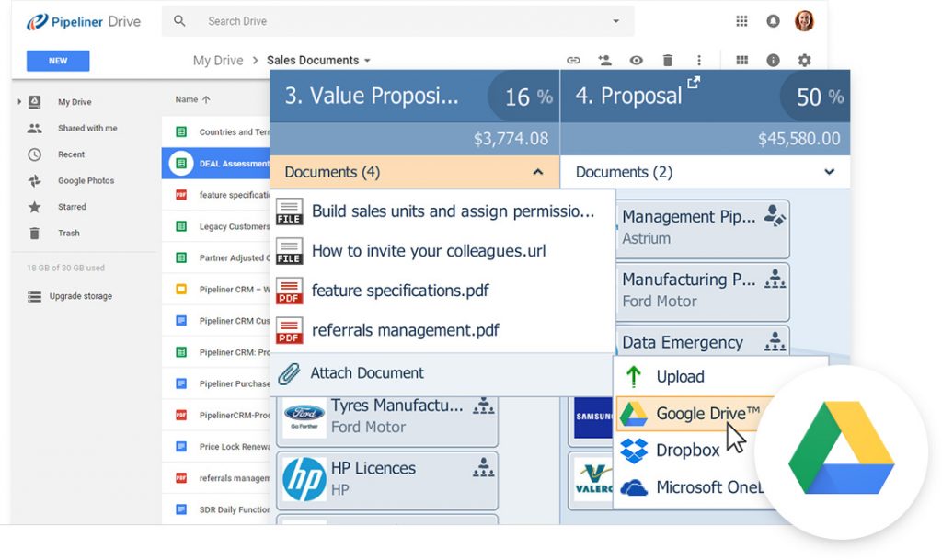This screenshot has width=942, height=560.
Task: Select the Partner Adjusted spreadsheet row
Action: (x=215, y=257)
